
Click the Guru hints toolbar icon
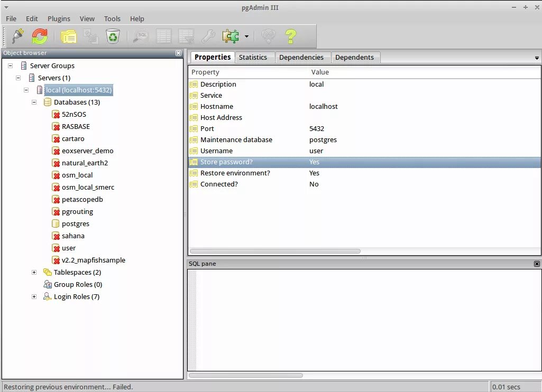click(x=268, y=36)
